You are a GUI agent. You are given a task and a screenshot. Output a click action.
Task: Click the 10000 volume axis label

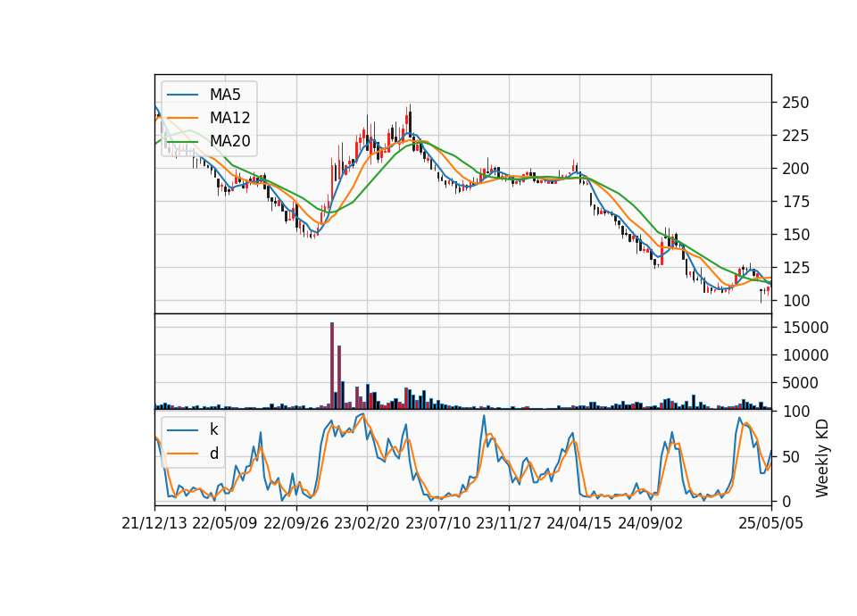coord(805,355)
